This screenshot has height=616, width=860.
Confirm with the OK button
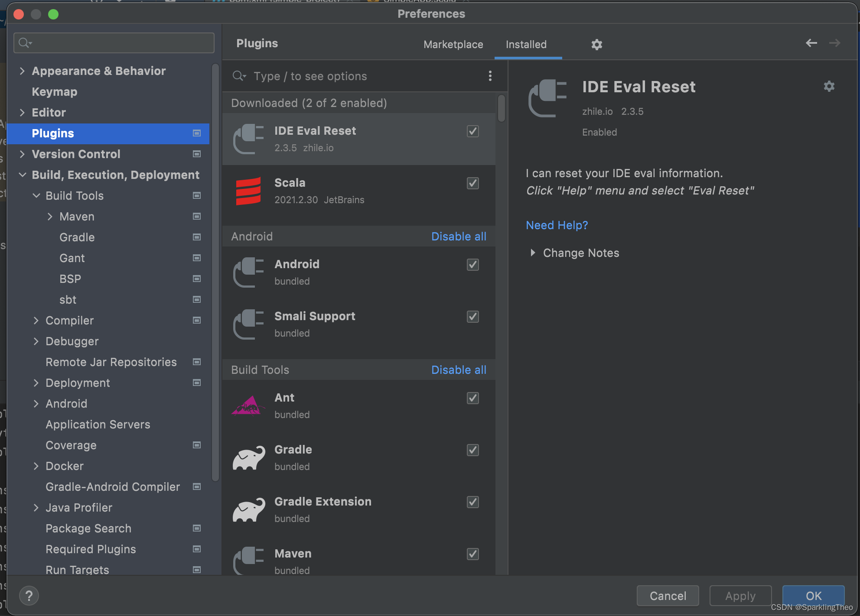[x=813, y=596]
